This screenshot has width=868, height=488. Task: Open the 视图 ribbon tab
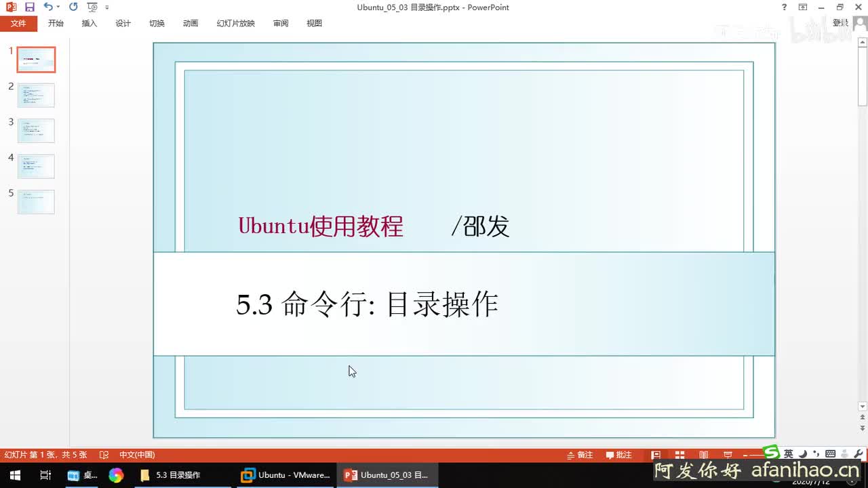point(314,23)
